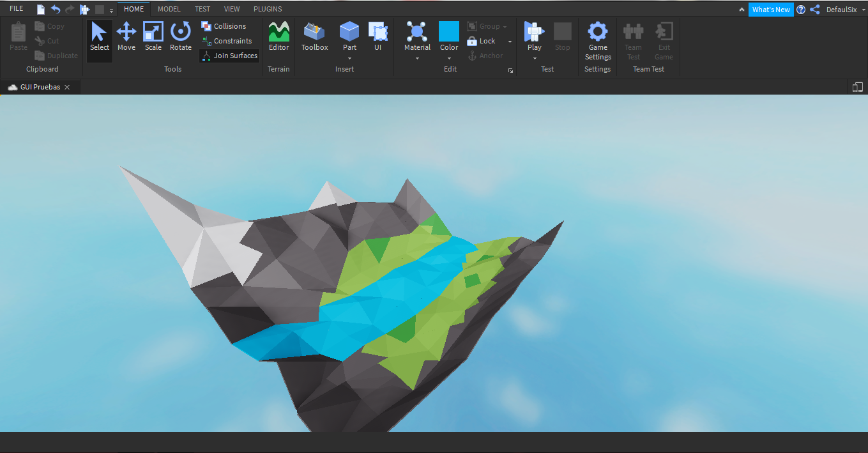Expand the Part dropdown arrow
This screenshot has height=453, width=868.
coord(349,59)
